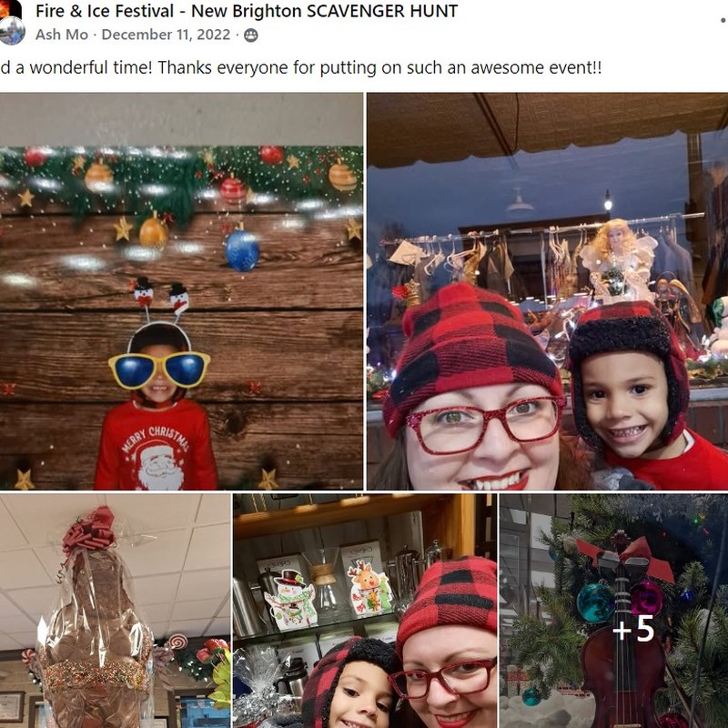The image size is (728, 728).
Task: Open Ash Mo's round profile picture
Action: (x=12, y=31)
